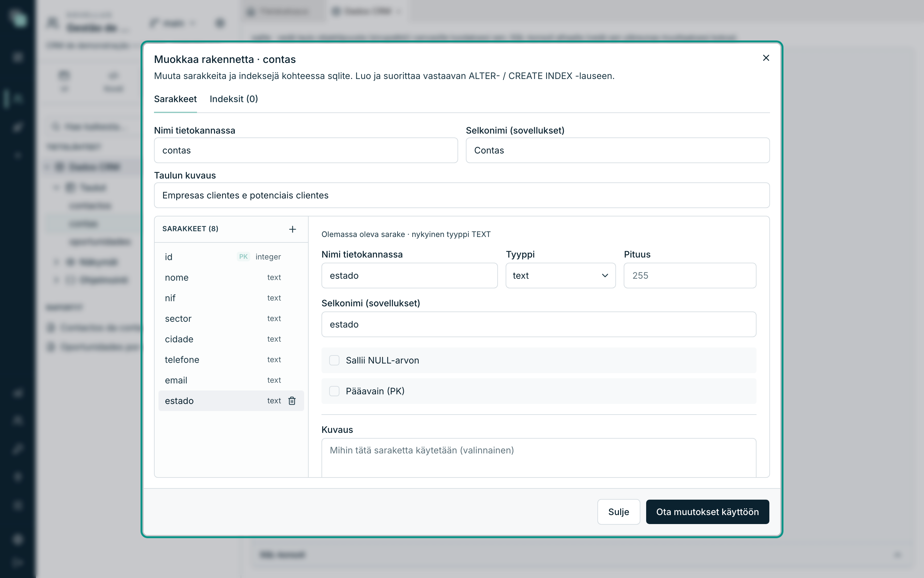Edit table name field containing contas

tap(306, 150)
